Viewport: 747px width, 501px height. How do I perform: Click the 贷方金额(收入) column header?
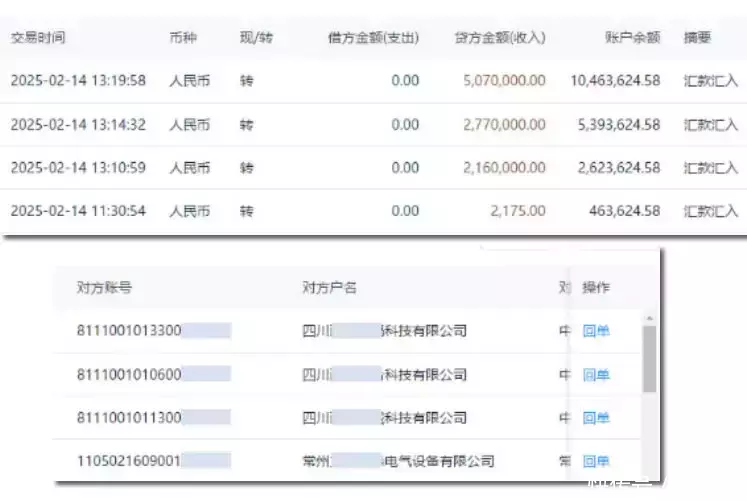click(x=500, y=38)
